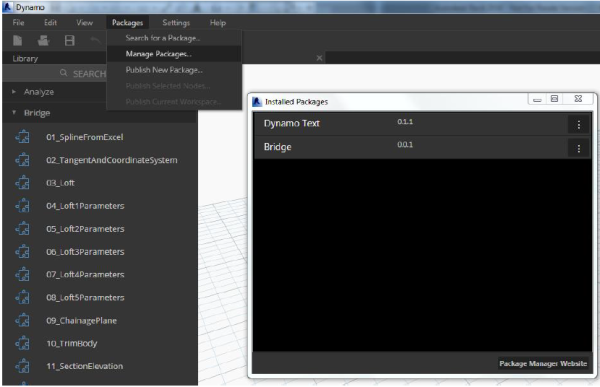Click the puzzle icon beside 06_Loft3Parameters

coord(23,252)
